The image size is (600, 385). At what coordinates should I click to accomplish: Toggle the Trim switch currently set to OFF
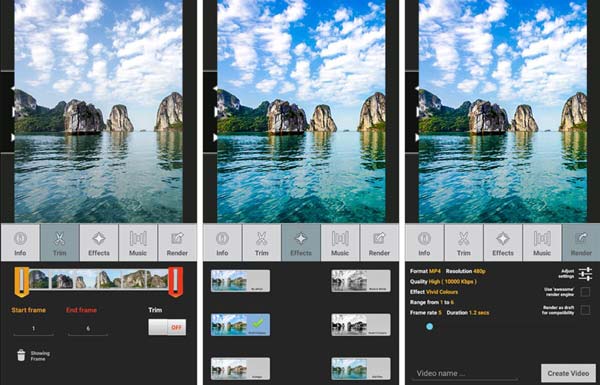pyautogui.click(x=167, y=327)
